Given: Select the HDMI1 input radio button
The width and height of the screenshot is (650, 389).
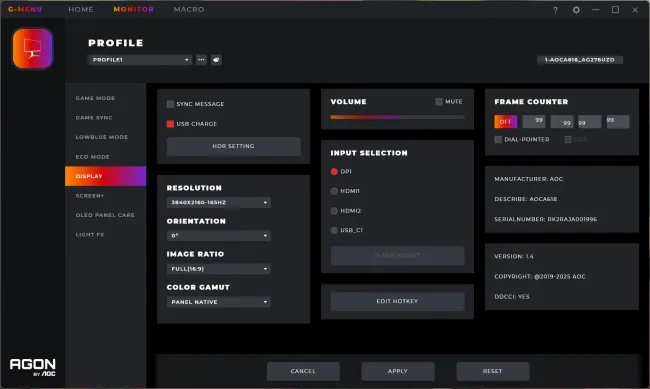Looking at the screenshot, I should pos(334,191).
